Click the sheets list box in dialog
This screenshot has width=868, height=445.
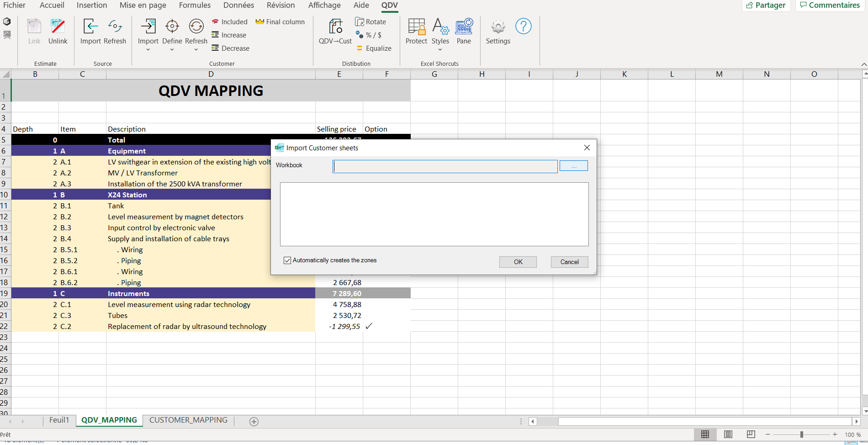coord(434,214)
